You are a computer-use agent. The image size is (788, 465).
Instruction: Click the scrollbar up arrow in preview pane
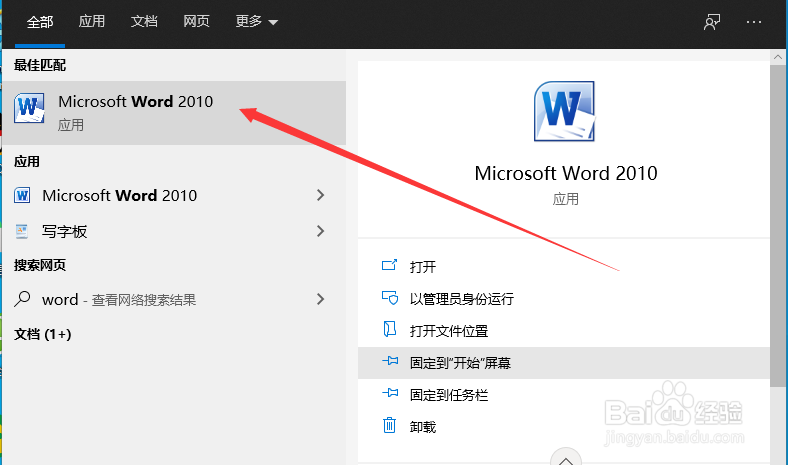778,57
